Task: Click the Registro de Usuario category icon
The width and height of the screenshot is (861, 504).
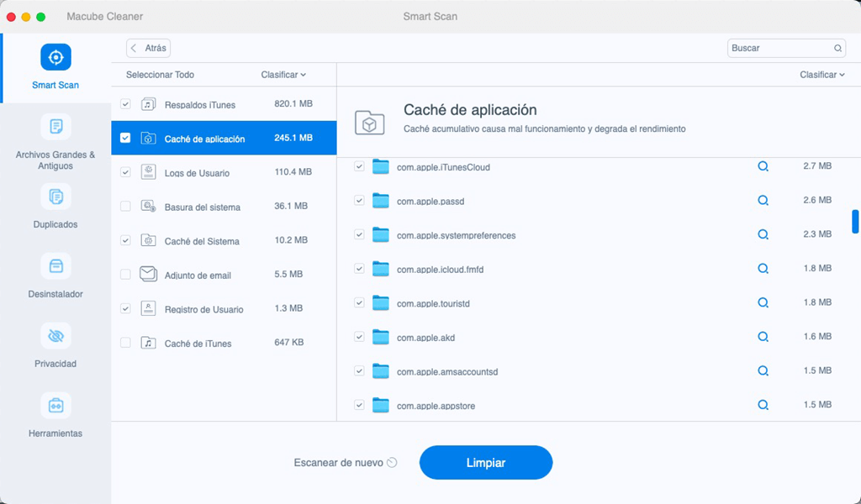Action: pyautogui.click(x=148, y=308)
